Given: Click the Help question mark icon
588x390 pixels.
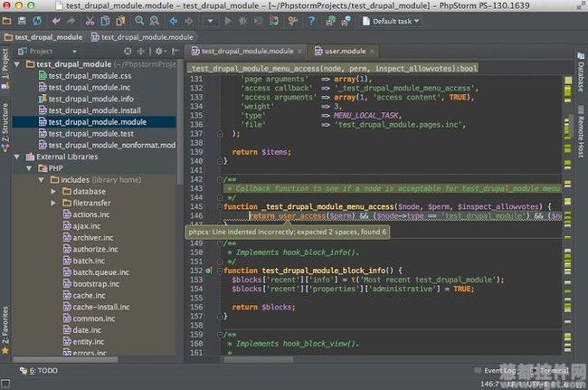Looking at the screenshot, I should click(311, 21).
